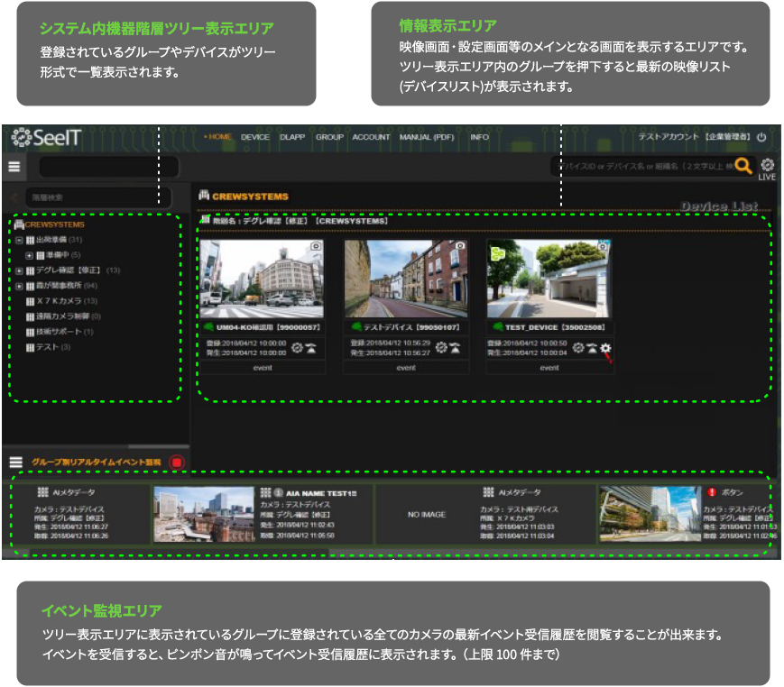Viewport: 784px width, 687px height.
Task: Open the LIVE gear settings icon
Action: pyautogui.click(x=767, y=166)
